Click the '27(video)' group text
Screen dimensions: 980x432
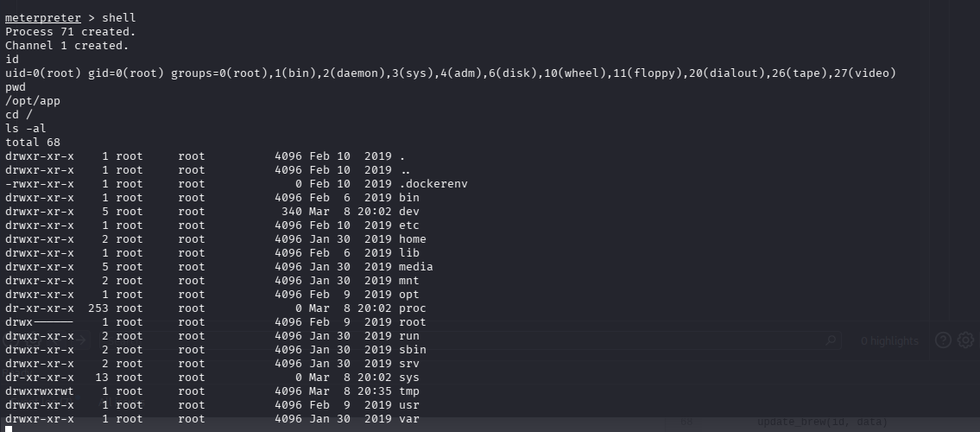tap(865, 73)
